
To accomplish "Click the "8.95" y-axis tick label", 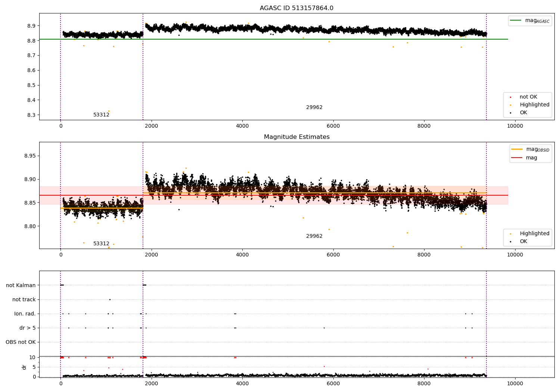I will click(30, 156).
